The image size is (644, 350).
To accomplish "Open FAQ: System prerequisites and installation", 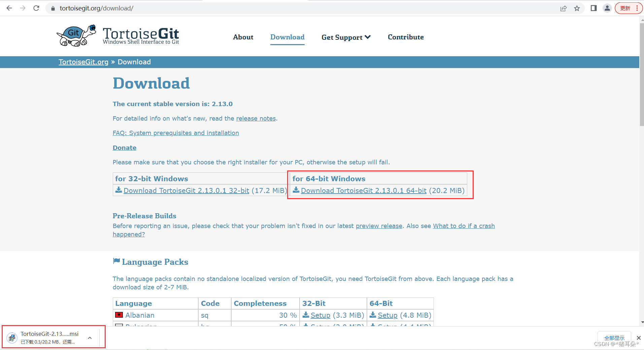I will (x=176, y=133).
